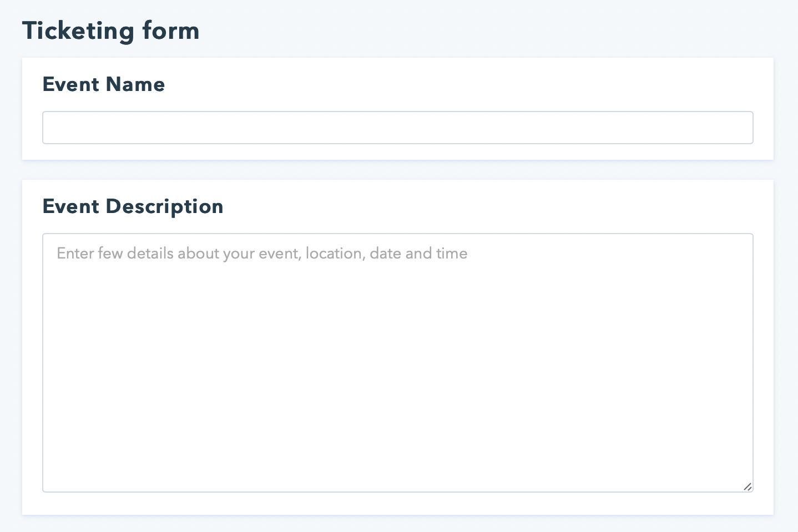
Task: Click the placeholder word "and"
Action: [418, 254]
